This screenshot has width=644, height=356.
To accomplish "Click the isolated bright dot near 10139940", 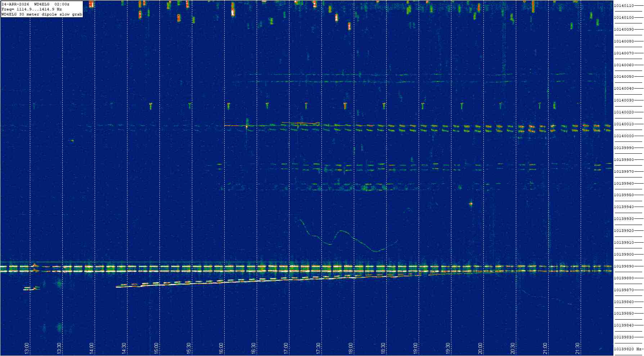I will [x=470, y=204].
